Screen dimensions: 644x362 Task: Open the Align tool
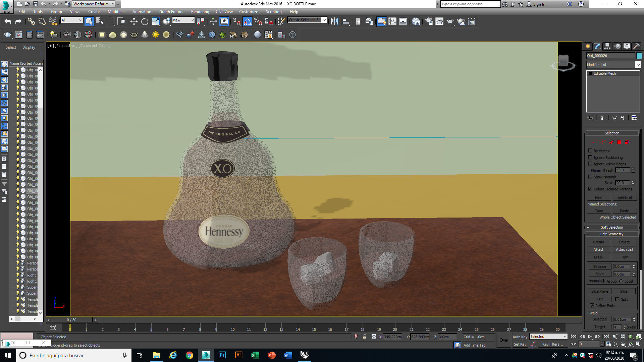click(345, 22)
